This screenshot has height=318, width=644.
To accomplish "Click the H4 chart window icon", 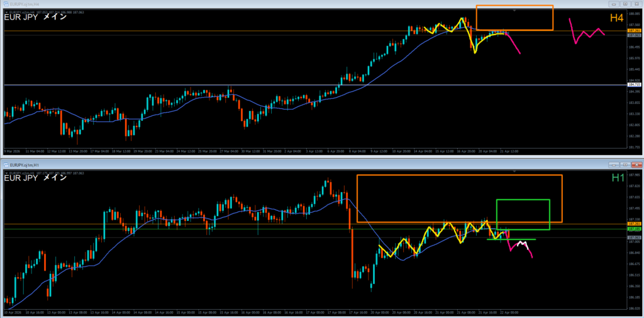I will (x=6, y=4).
